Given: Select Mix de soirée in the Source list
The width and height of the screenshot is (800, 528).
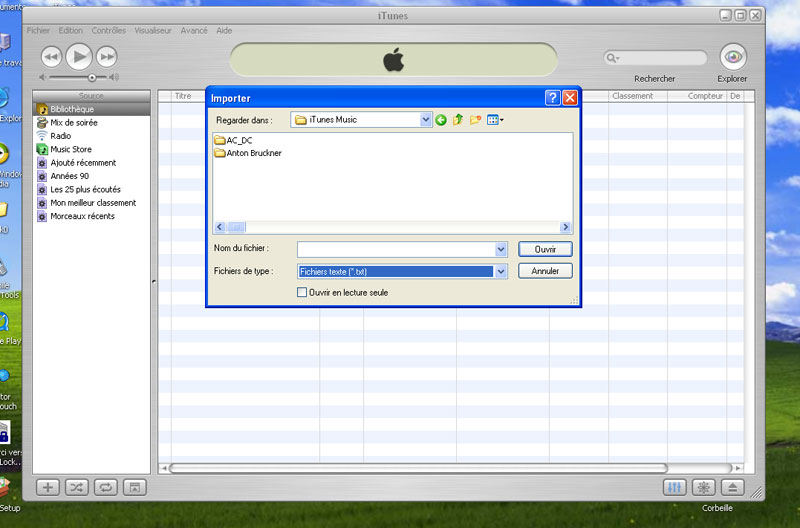Looking at the screenshot, I should pyautogui.click(x=92, y=122).
